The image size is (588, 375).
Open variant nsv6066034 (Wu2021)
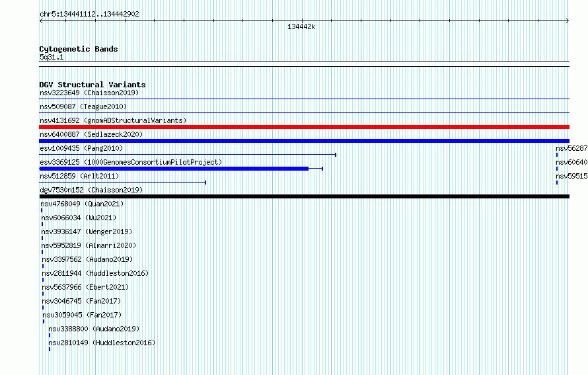tap(79, 218)
